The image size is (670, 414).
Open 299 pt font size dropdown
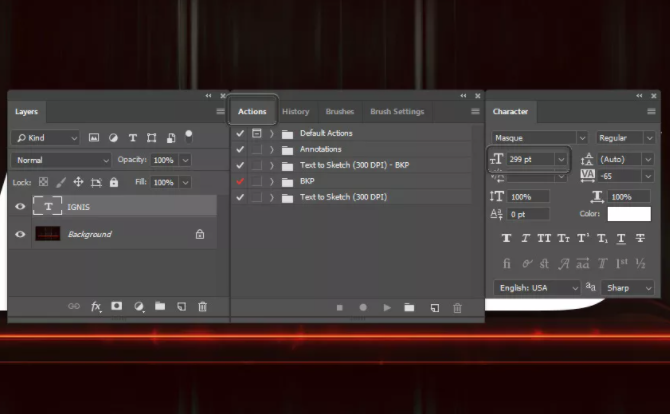tap(561, 159)
